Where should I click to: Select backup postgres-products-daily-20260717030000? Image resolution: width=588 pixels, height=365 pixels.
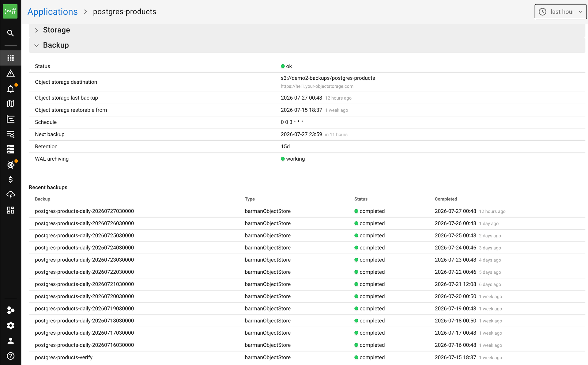click(84, 333)
